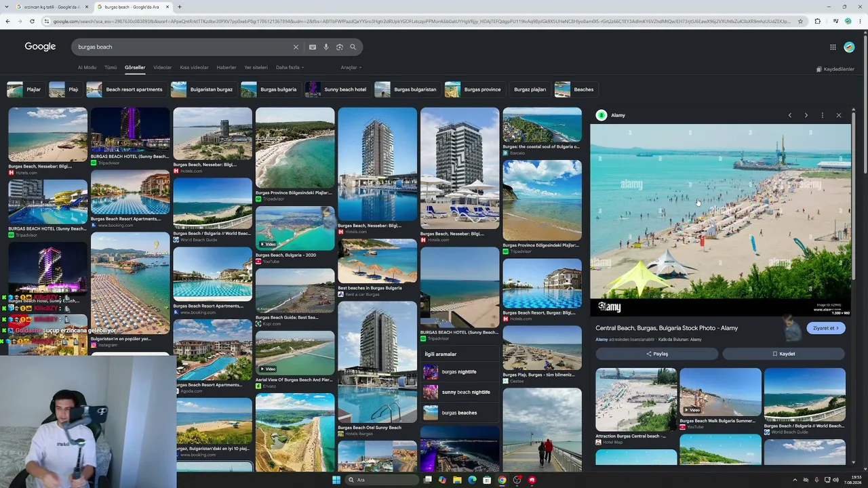Reload the current page
The image size is (868, 488).
pos(32,21)
